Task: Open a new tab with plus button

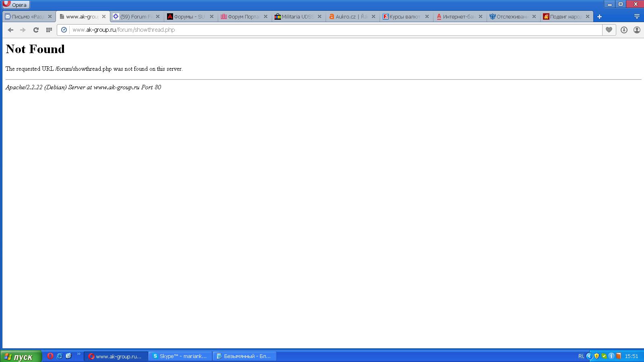Action: 599,16
